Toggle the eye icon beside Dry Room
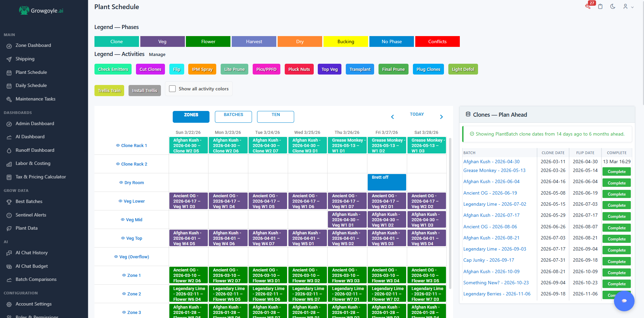 121,182
